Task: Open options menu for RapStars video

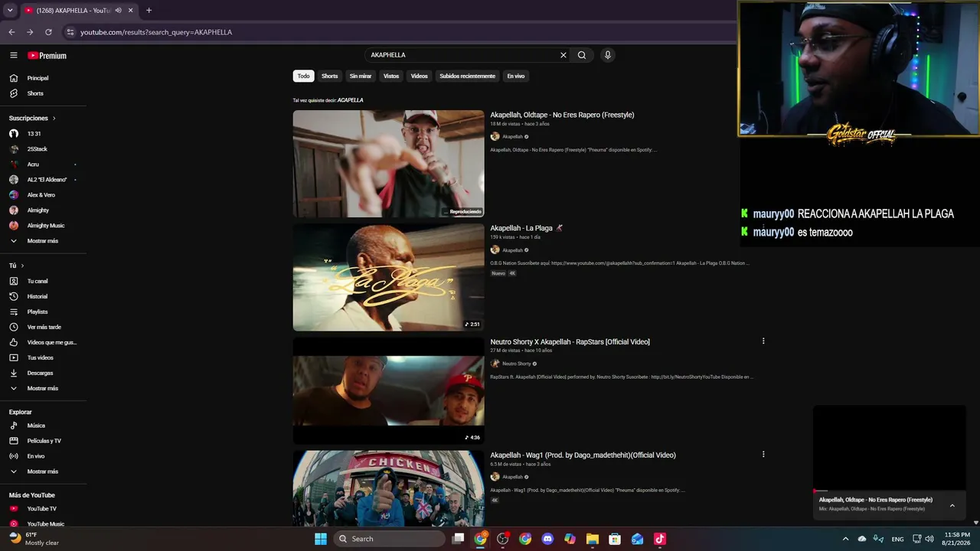Action: point(763,341)
